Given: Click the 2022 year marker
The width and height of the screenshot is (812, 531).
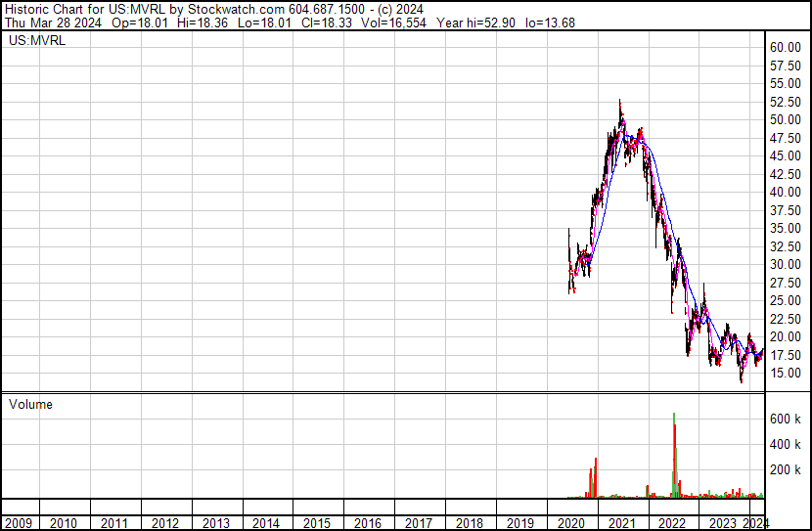Looking at the screenshot, I should click(x=672, y=523).
